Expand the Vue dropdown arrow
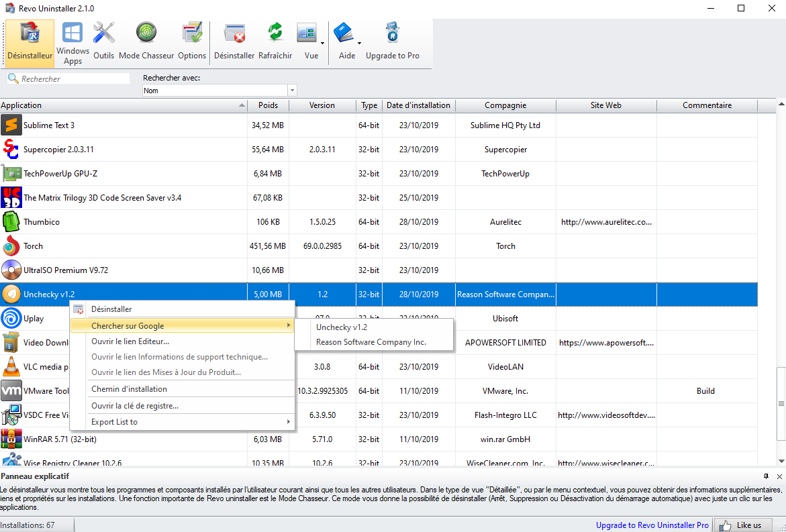The height and width of the screenshot is (532, 786). tap(322, 44)
